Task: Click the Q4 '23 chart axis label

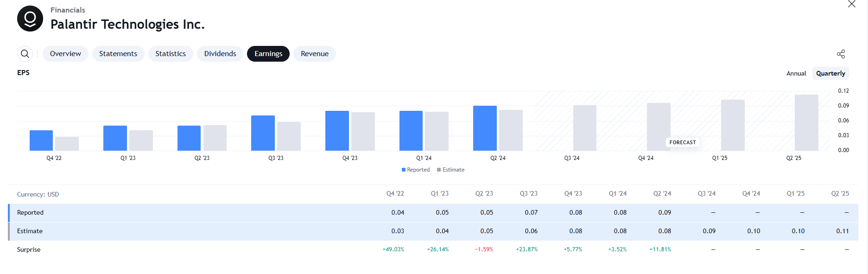Action: tap(350, 158)
